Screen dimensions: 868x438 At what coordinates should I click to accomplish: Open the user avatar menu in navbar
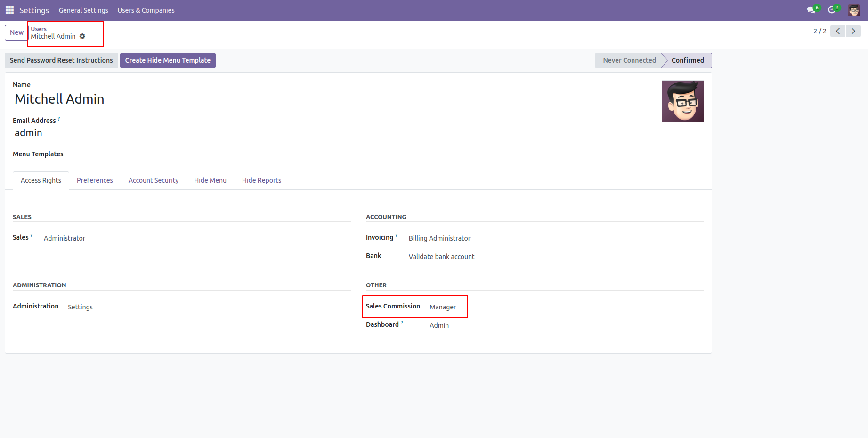pyautogui.click(x=854, y=10)
